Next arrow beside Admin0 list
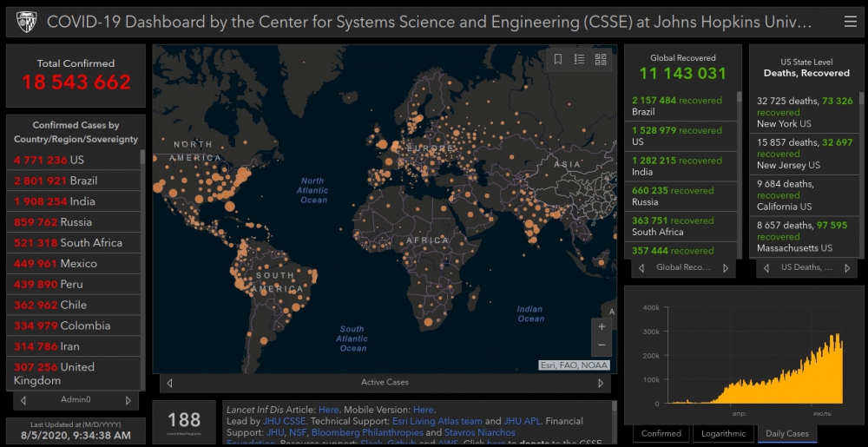The image size is (868, 447). tap(128, 400)
